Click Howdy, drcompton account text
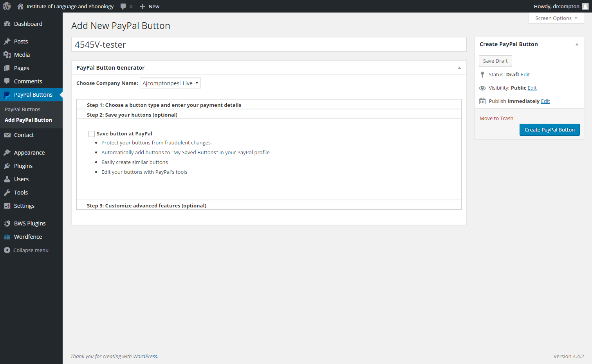The height and width of the screenshot is (364, 592). click(556, 6)
